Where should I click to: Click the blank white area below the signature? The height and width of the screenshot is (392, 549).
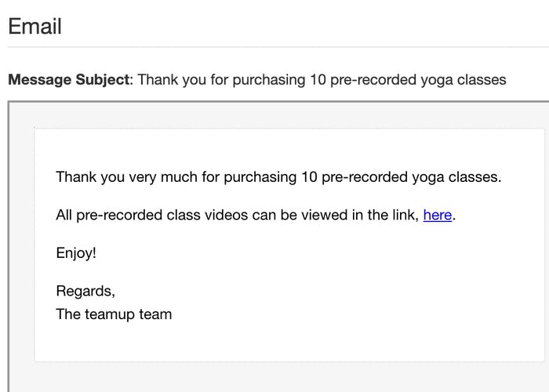[289, 343]
